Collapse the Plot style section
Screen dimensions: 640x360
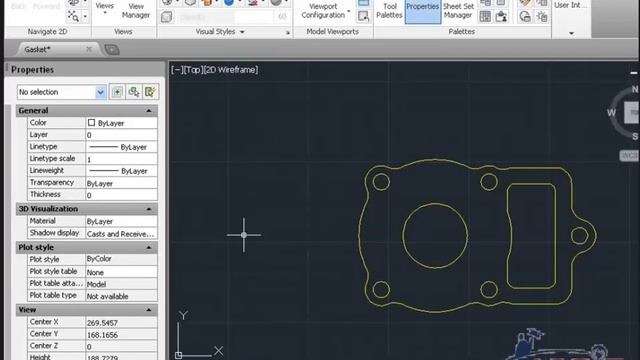(149, 248)
